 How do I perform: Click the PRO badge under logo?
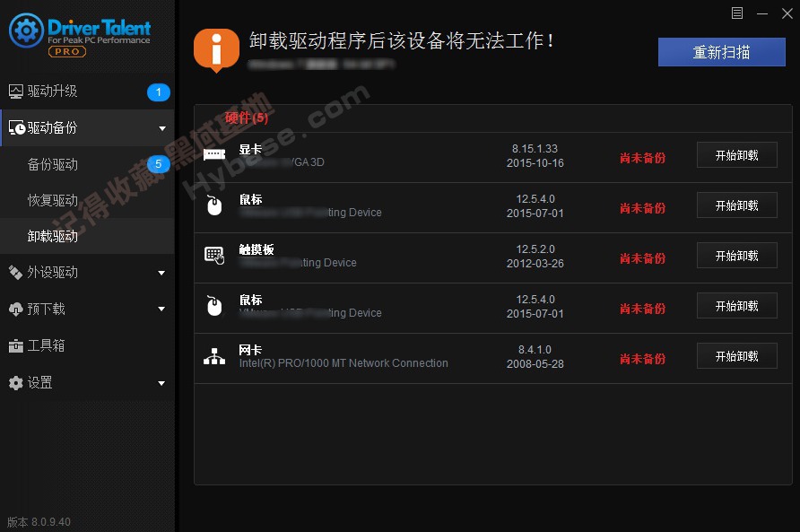tap(67, 51)
